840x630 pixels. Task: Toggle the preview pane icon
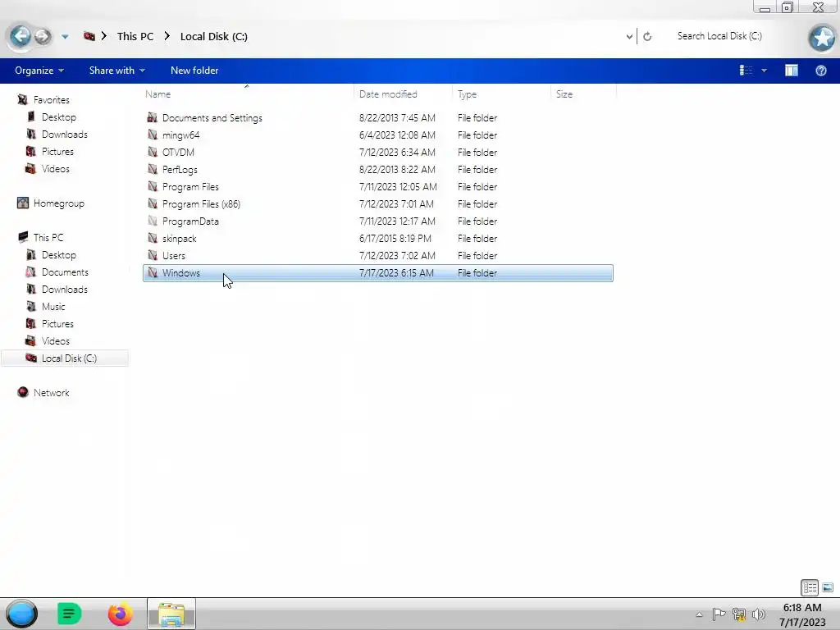(x=792, y=71)
